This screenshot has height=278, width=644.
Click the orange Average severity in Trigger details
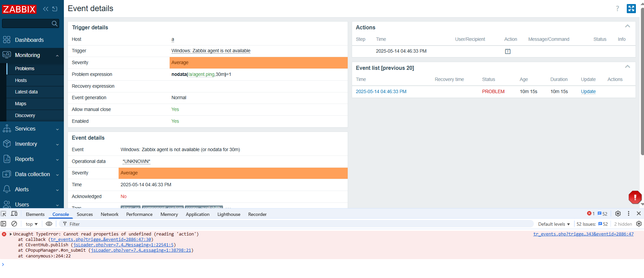(x=258, y=63)
